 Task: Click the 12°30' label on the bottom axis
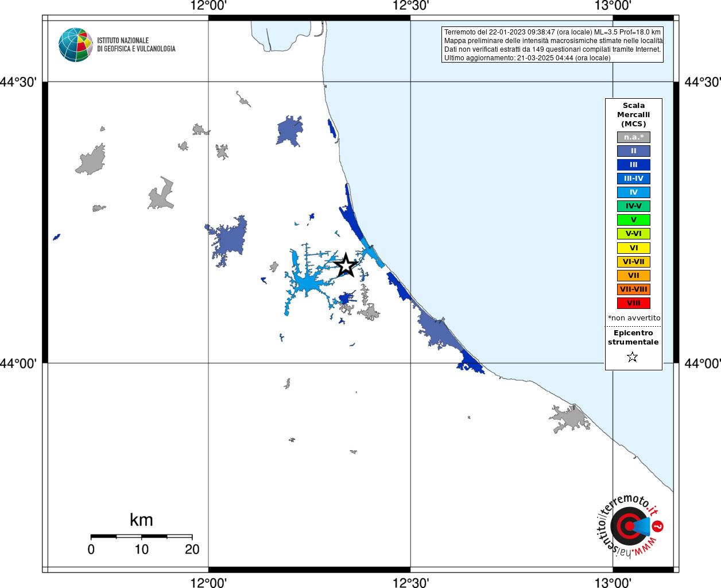pyautogui.click(x=410, y=582)
